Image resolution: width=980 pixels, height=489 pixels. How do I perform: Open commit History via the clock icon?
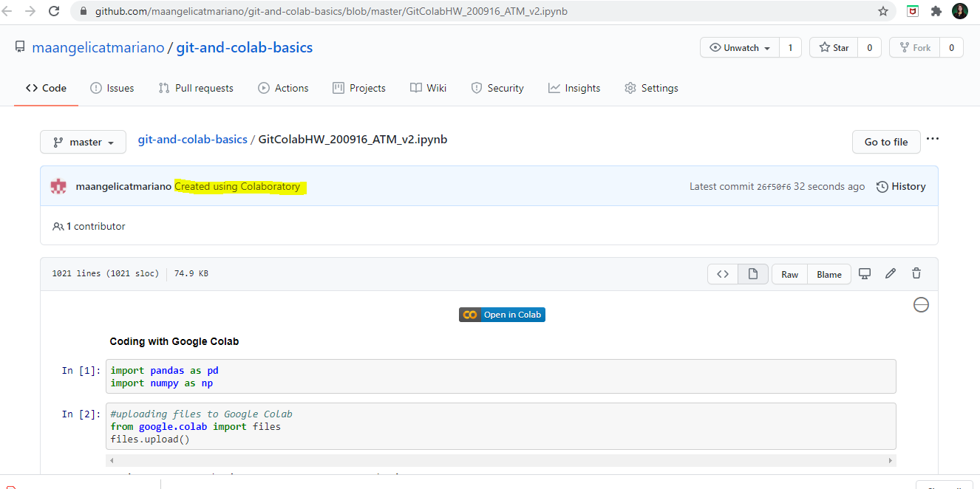pos(901,186)
